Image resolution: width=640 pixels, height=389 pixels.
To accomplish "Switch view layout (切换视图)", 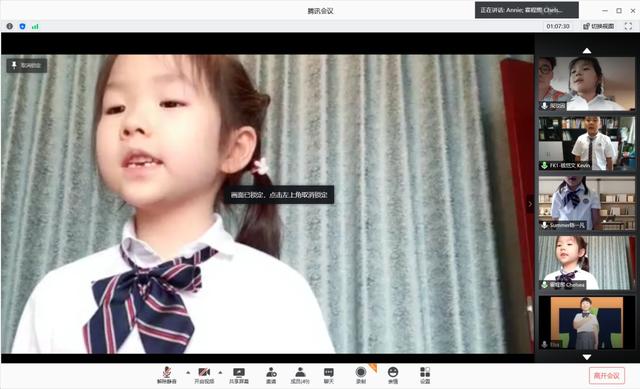I will click(598, 26).
